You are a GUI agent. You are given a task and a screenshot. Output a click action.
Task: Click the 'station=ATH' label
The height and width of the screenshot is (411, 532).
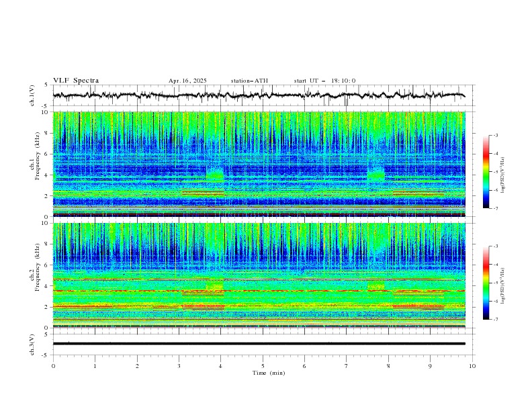(x=249, y=81)
